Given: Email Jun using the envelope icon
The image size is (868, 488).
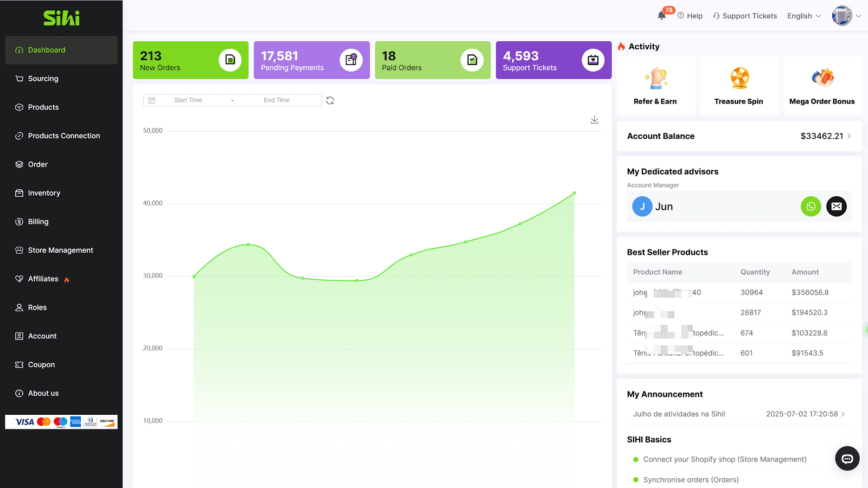Looking at the screenshot, I should (836, 207).
